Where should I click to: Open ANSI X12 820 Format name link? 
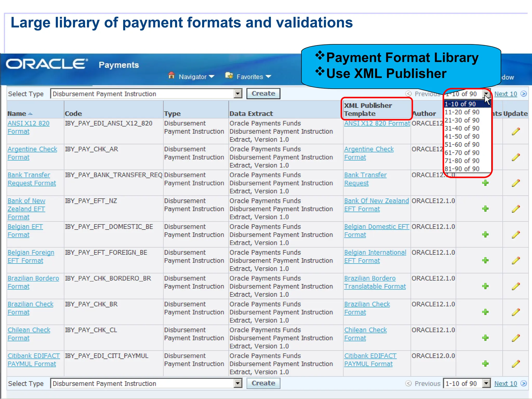[x=28, y=127]
